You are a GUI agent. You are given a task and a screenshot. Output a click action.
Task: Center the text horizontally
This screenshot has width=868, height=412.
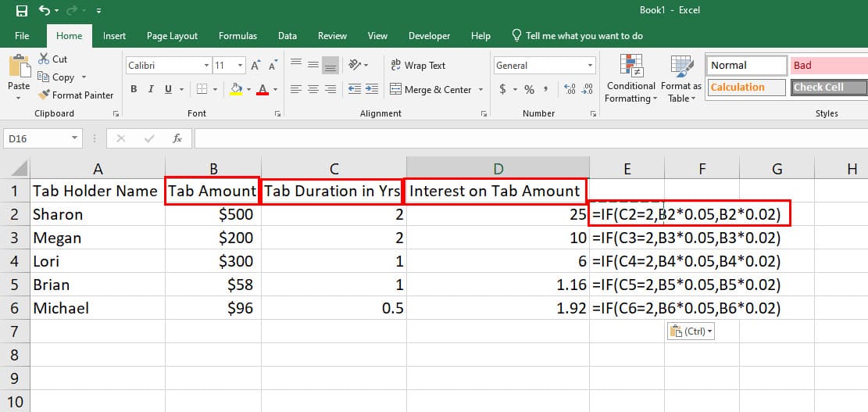coord(313,89)
